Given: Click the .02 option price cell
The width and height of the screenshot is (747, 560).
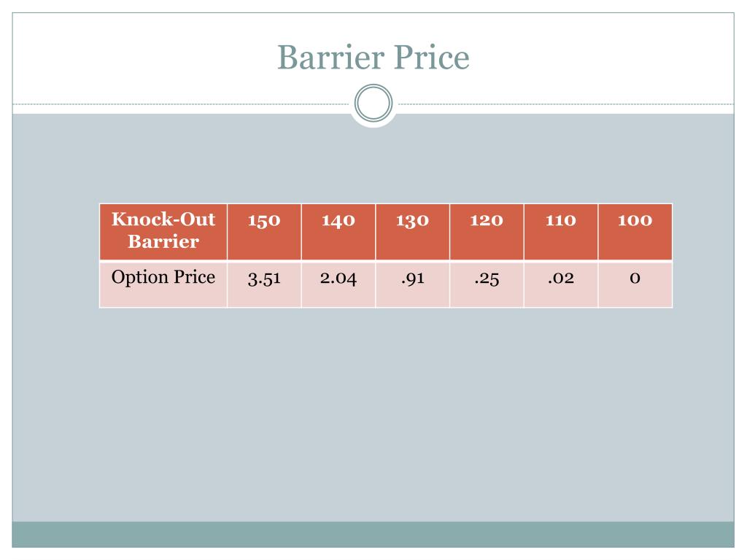Looking at the screenshot, I should click(561, 284).
